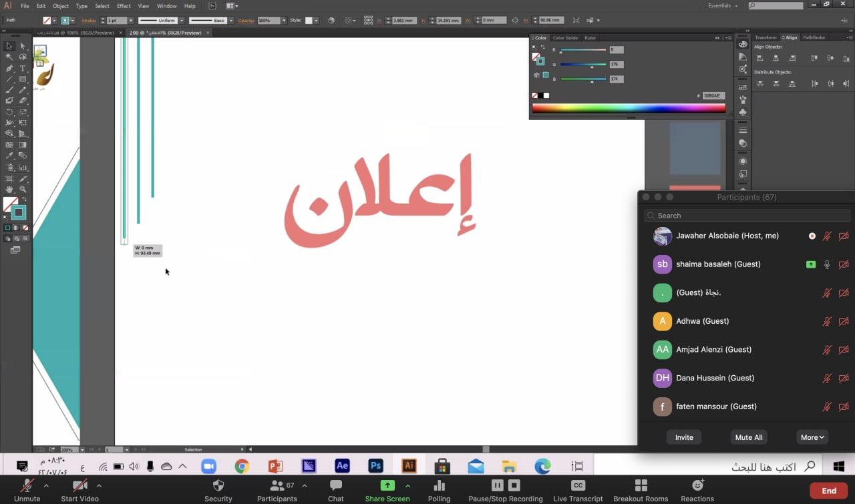Pick the Zoom tool magnifier
855x504 pixels.
pos(23,190)
